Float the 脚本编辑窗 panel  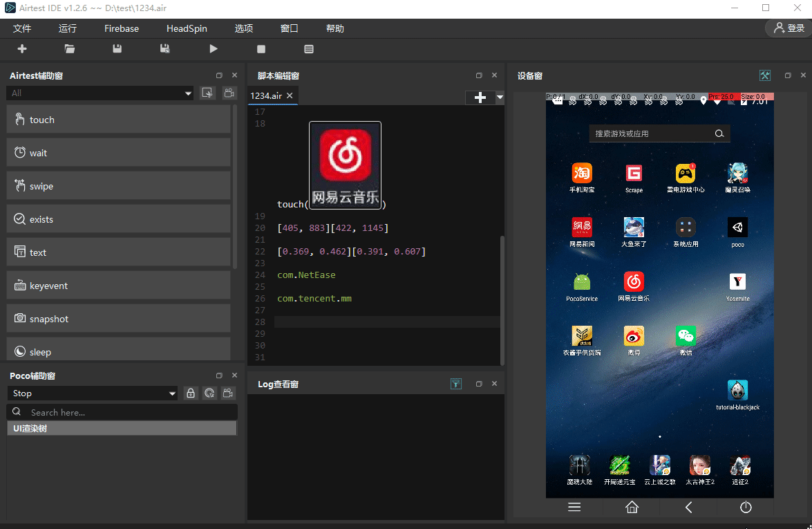coord(479,75)
